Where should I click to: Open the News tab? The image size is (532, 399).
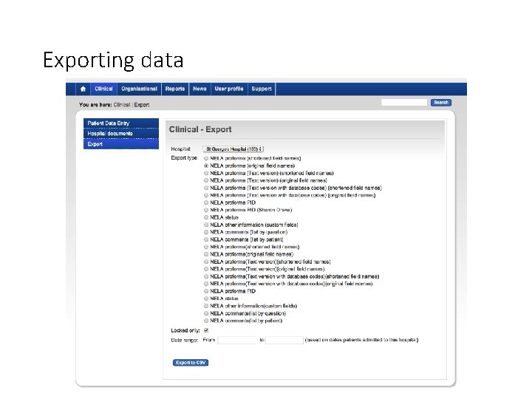199,89
